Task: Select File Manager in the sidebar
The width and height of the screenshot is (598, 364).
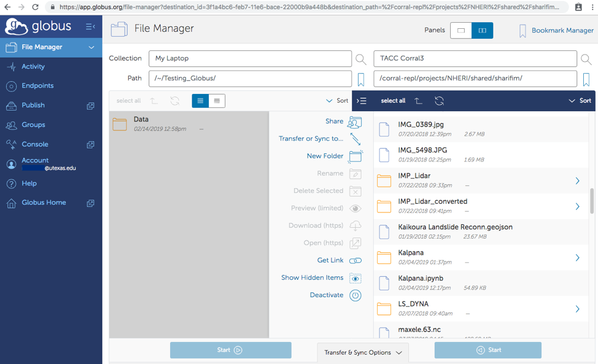Action: click(51, 47)
